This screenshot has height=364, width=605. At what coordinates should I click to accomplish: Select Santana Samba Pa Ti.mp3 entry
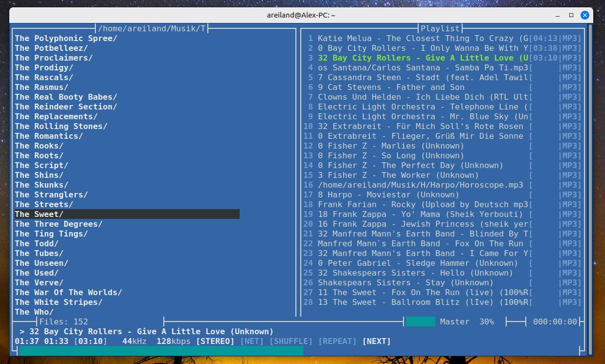(x=443, y=67)
